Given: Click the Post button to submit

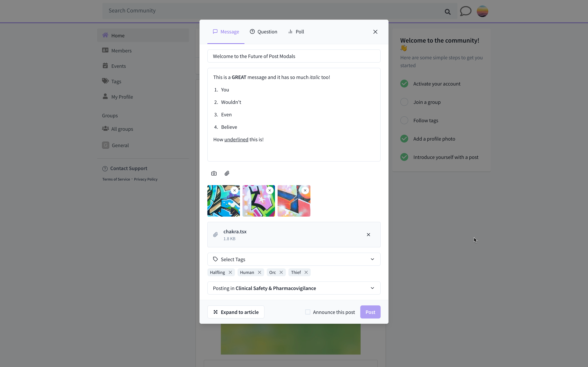Looking at the screenshot, I should coord(370,312).
